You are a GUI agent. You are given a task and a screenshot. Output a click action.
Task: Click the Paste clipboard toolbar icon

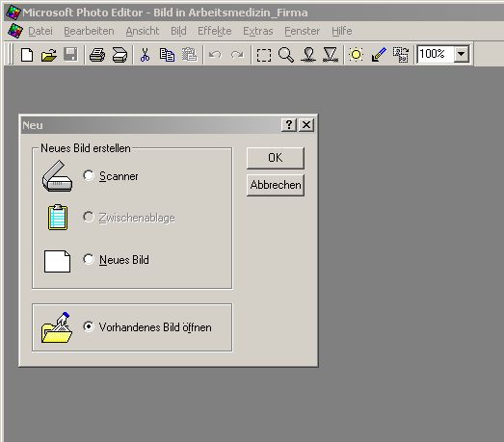[189, 55]
